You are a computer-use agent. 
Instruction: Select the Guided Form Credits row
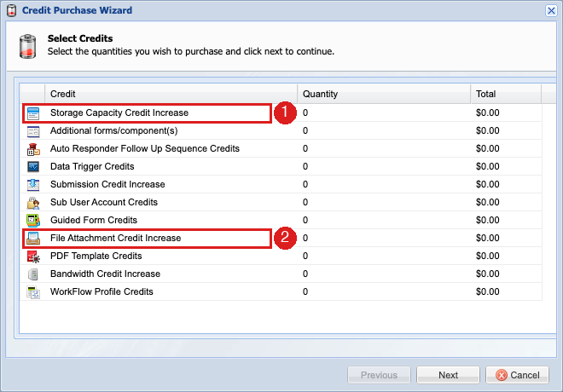point(281,220)
